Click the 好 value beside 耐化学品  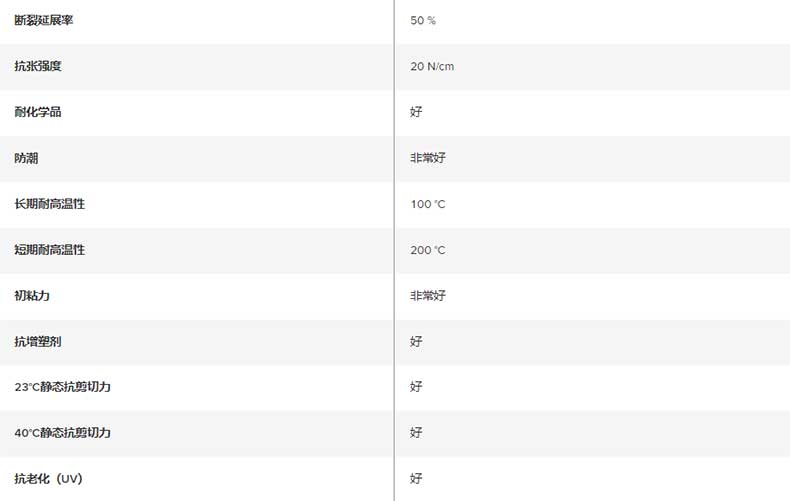[416, 112]
